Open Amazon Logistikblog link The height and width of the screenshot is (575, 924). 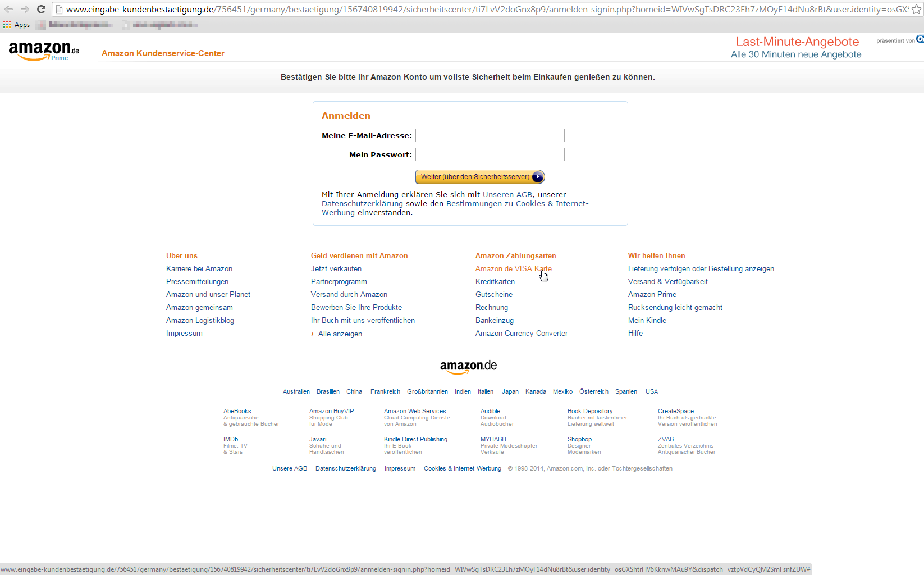click(x=200, y=321)
